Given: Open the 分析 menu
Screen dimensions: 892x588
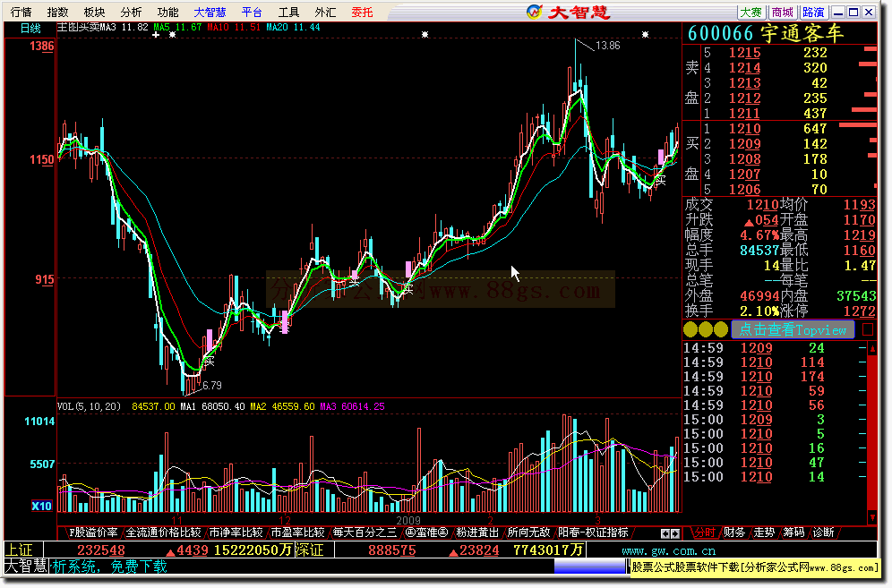Looking at the screenshot, I should click(x=131, y=12).
